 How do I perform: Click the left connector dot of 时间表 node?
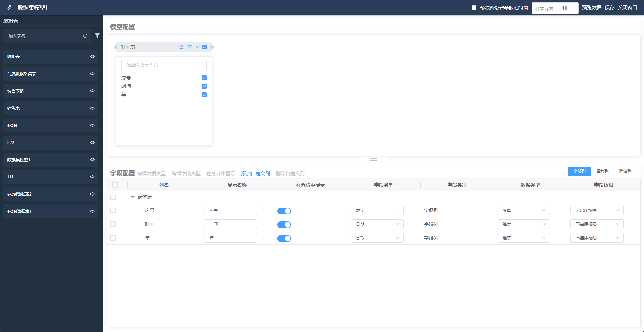point(116,47)
